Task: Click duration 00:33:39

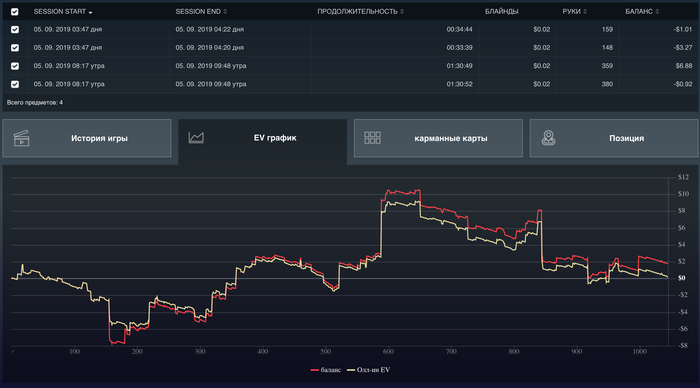Action: tap(459, 47)
